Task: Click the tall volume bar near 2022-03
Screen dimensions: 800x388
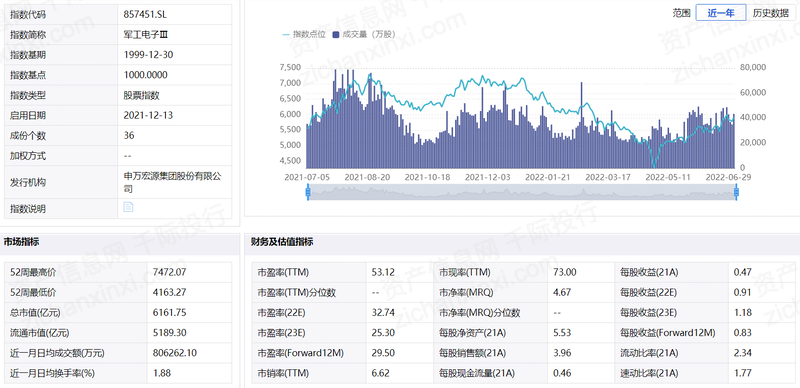Action: pos(581,125)
